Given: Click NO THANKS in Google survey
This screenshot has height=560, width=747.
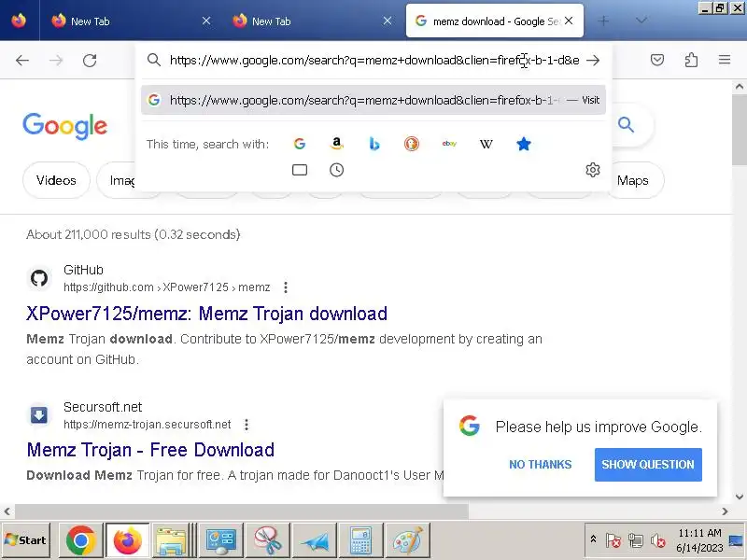Looking at the screenshot, I should 541,464.
